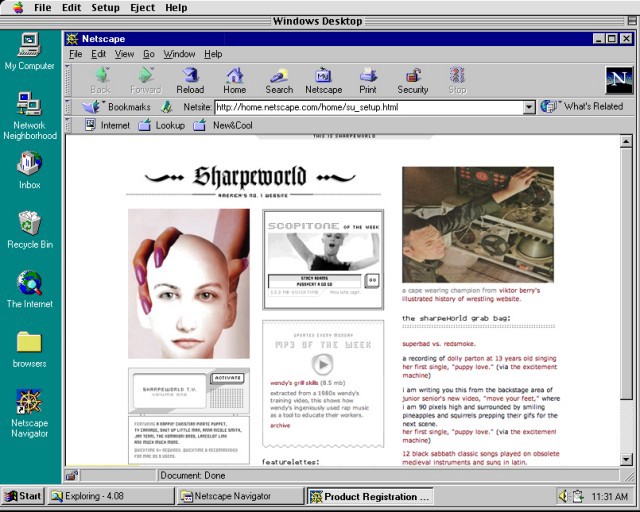Switch to Netscape Navigator taskbar button

[x=240, y=496]
